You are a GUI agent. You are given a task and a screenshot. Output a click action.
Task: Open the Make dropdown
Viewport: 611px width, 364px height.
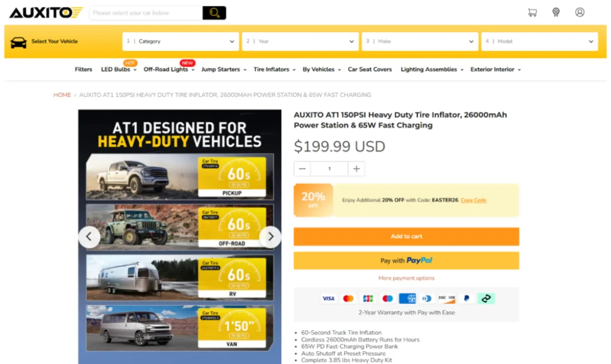[420, 41]
